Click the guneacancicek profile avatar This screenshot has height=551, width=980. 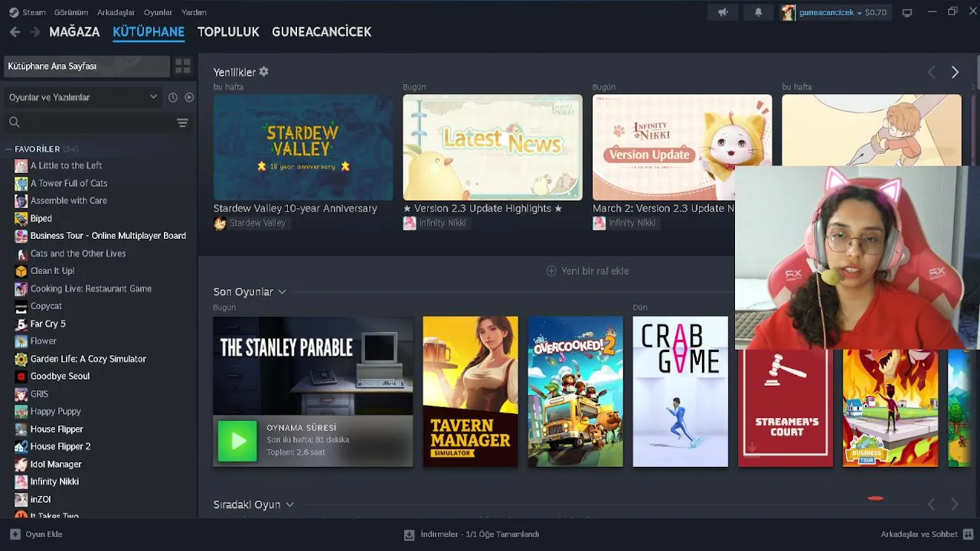click(788, 12)
